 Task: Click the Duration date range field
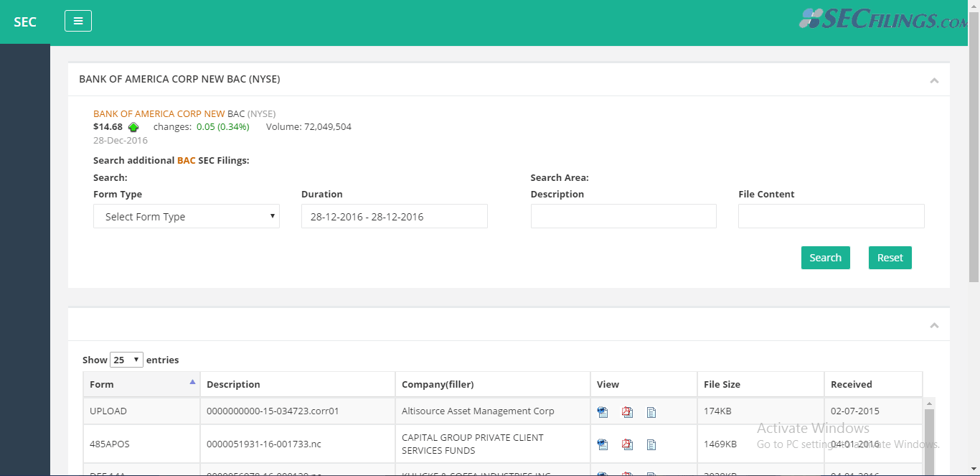click(395, 216)
